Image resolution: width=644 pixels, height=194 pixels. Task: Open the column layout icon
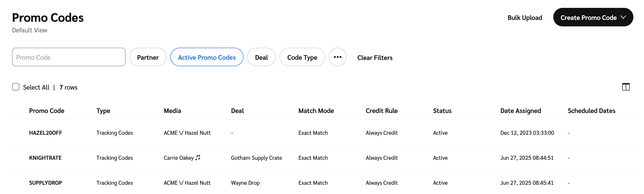[x=626, y=87]
